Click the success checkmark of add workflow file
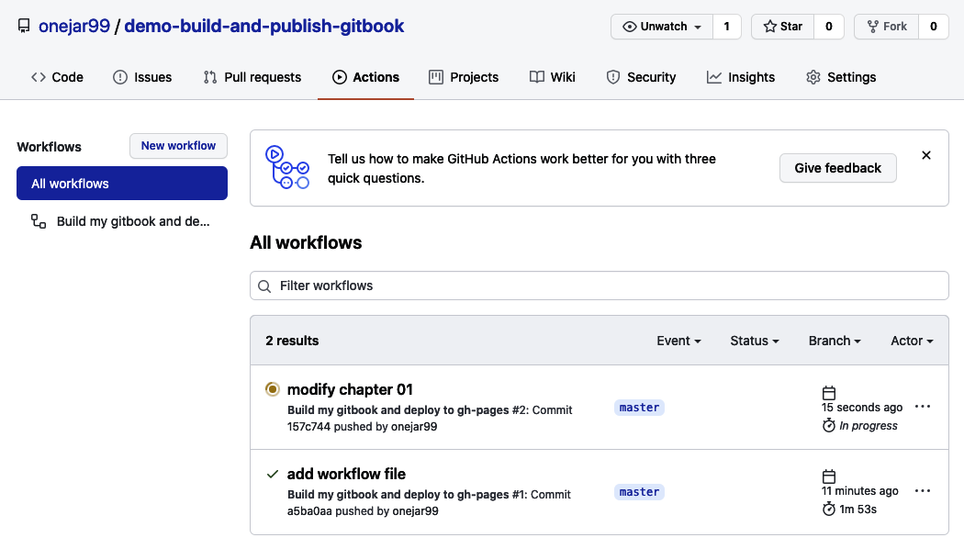 273,474
